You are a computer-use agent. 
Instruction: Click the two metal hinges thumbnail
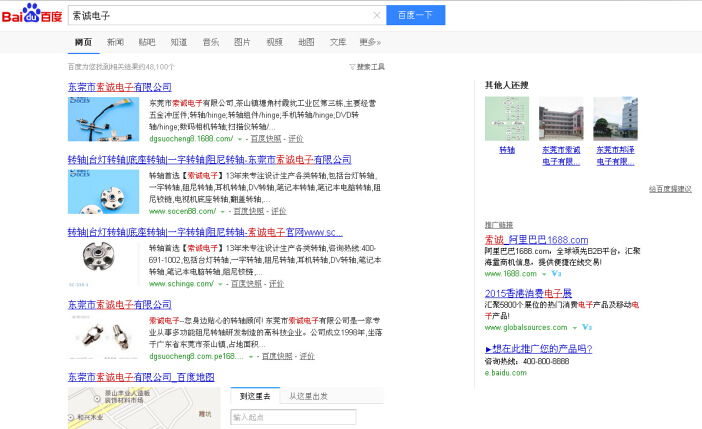click(x=103, y=337)
